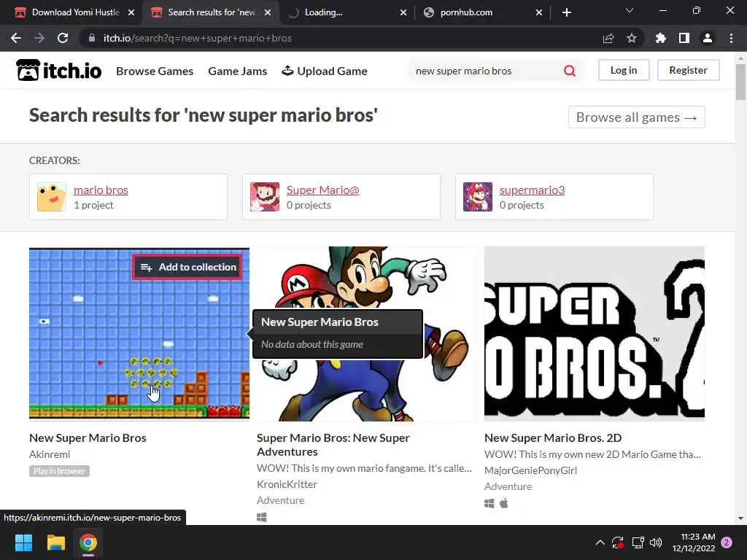Click the page vertical scrollbar thumb

click(740, 82)
